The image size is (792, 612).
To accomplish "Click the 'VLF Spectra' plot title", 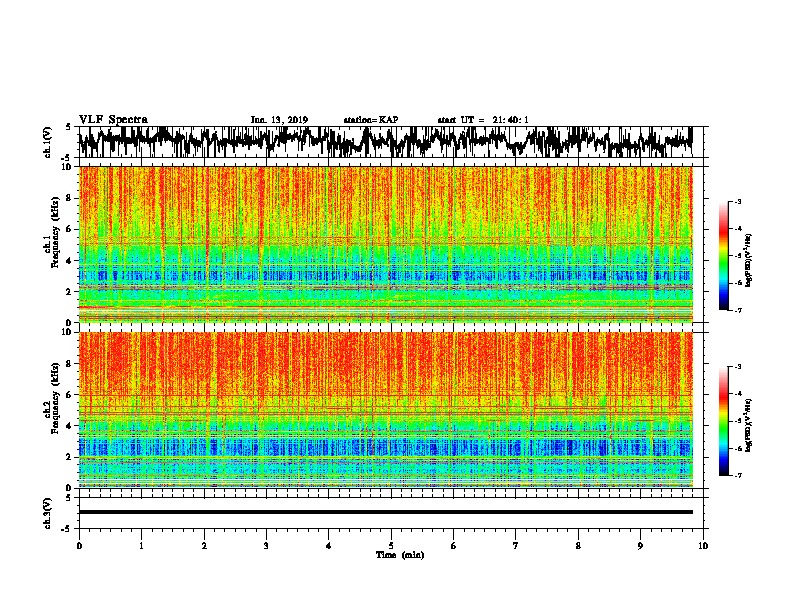I will coord(113,120).
